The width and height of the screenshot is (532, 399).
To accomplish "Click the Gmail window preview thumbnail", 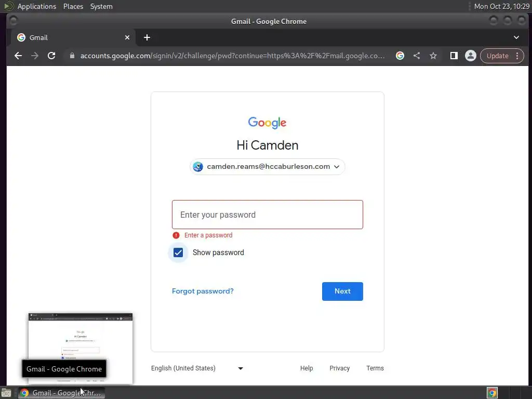I will click(x=81, y=349).
